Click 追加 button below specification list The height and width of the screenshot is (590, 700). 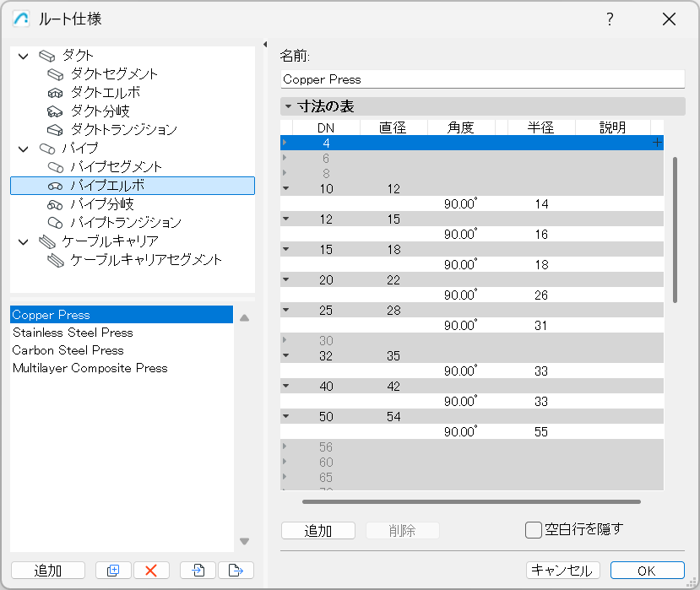point(48,570)
